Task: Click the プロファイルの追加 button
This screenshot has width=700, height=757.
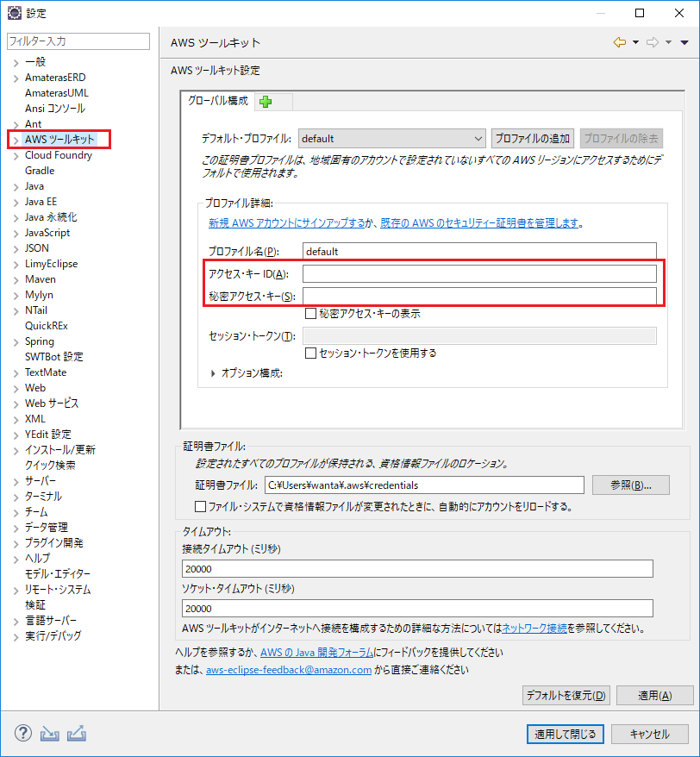Action: click(x=533, y=139)
